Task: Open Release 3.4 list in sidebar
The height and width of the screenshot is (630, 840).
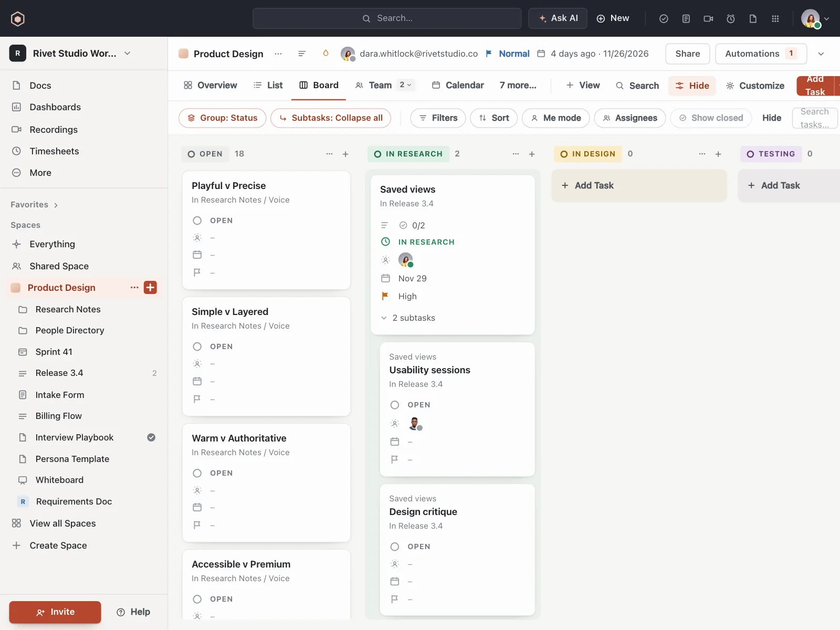Action: click(x=59, y=373)
